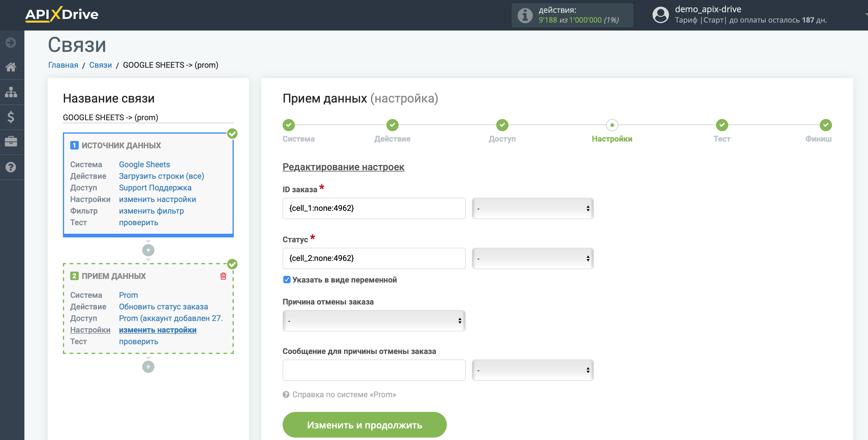The height and width of the screenshot is (440, 868).
Task: Click the APIXDrive logo
Action: click(62, 14)
